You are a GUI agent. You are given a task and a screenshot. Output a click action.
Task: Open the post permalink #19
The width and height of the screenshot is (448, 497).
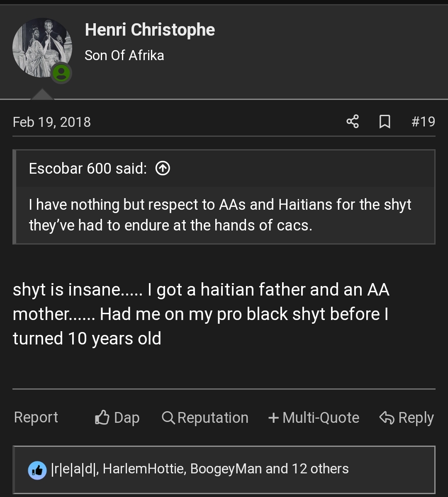(x=423, y=121)
